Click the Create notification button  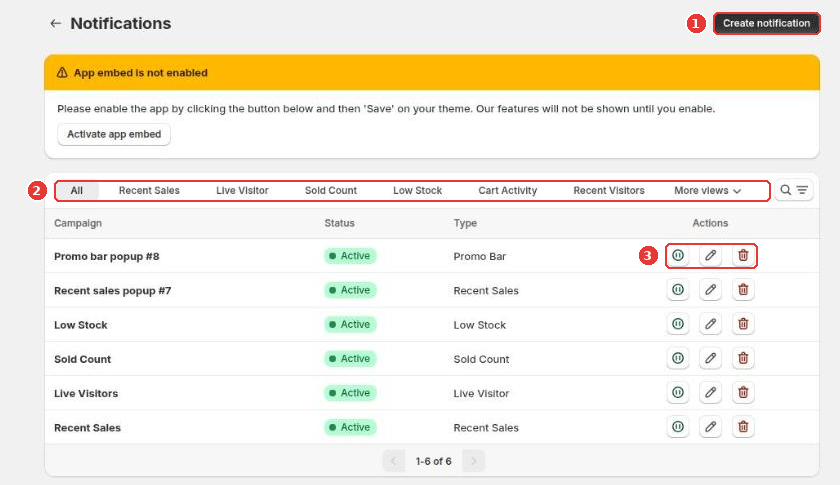[766, 24]
